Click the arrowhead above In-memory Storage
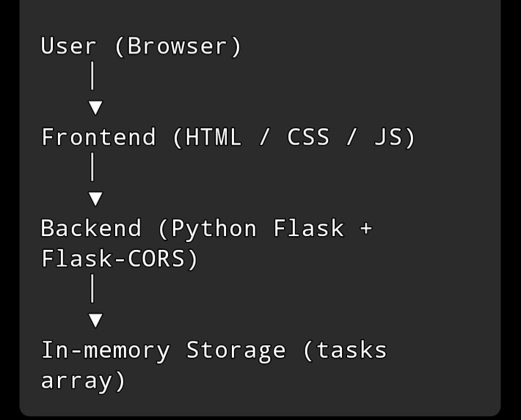Screen dimensions: 521x420 click(95, 320)
